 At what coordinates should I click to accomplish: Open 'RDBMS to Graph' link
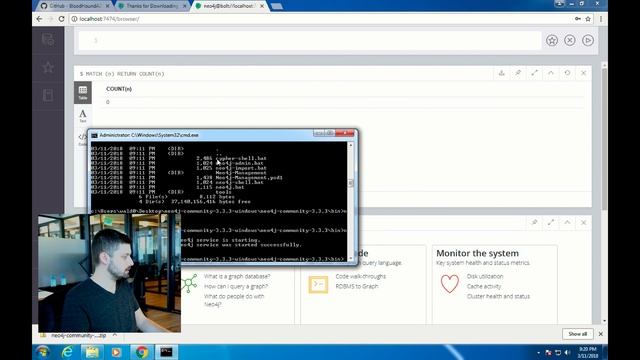click(x=357, y=286)
